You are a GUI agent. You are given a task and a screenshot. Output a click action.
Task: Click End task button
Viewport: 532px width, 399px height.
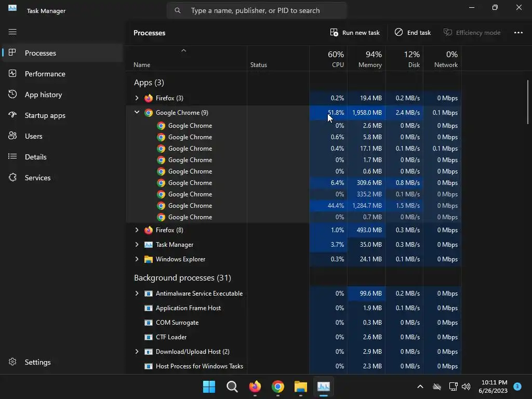click(413, 33)
